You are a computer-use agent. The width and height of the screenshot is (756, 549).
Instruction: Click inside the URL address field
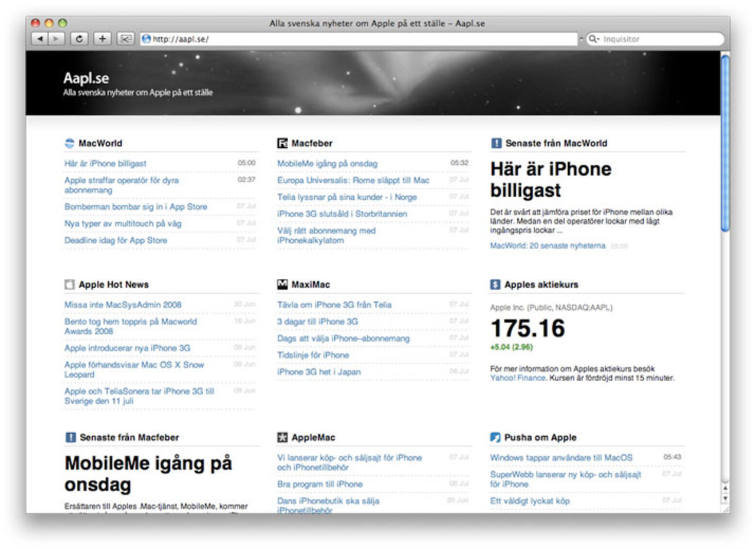coord(295,38)
